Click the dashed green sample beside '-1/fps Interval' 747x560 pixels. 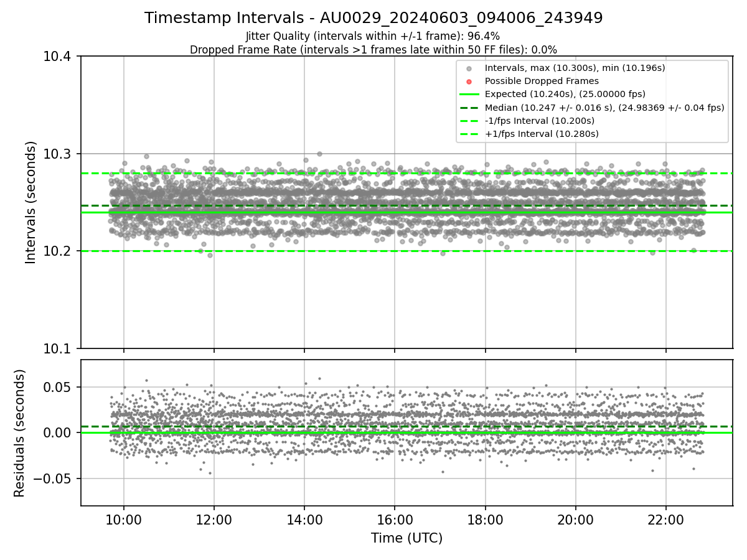click(x=469, y=121)
